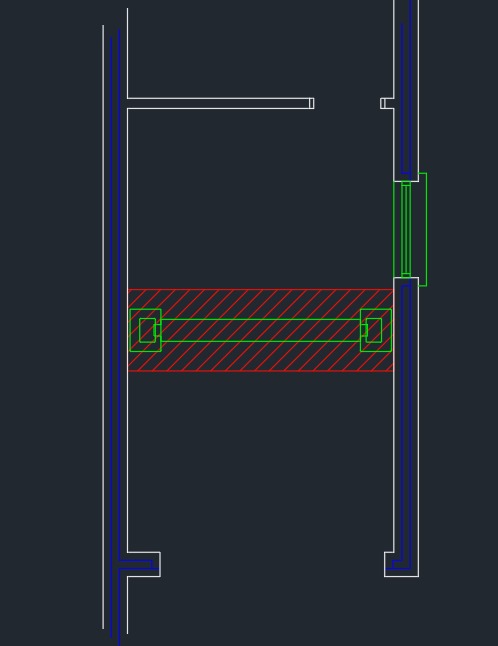Select the small wall stub near right wall

pos(386,103)
